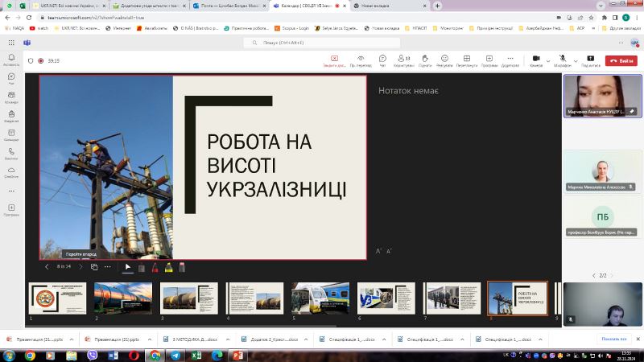644x362 pixels.
Task: Decrease notes font size
Action: pos(389,251)
